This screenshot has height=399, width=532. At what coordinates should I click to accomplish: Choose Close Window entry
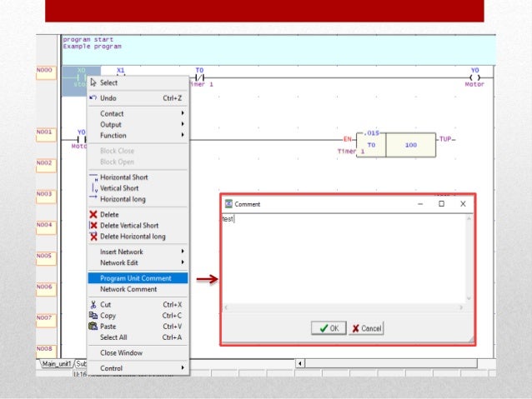coord(138,353)
